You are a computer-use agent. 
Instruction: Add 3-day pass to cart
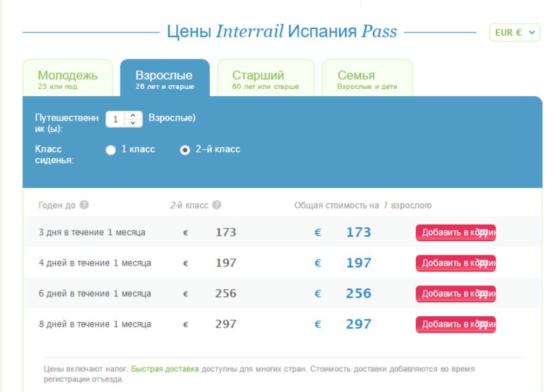[456, 233]
